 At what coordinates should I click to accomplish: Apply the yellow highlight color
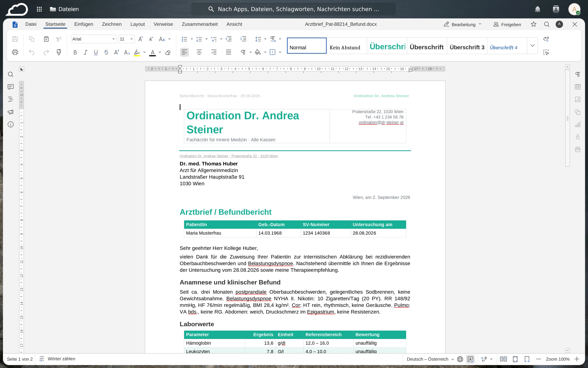point(137,52)
